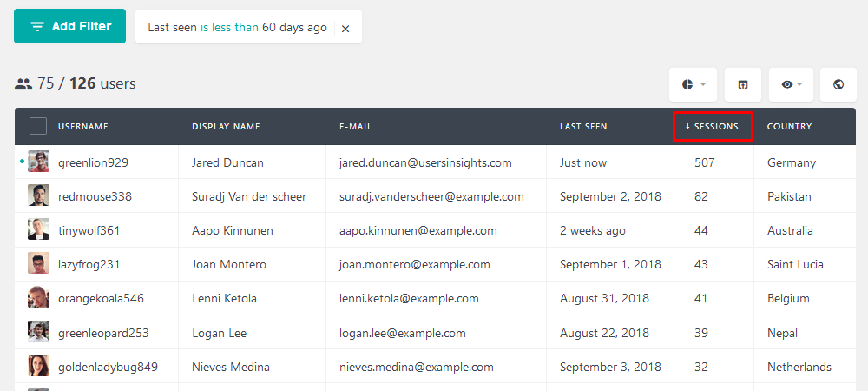Image resolution: width=868 pixels, height=391 pixels.
Task: Open goldenladybug849 avatar thumbnail
Action: tap(39, 366)
